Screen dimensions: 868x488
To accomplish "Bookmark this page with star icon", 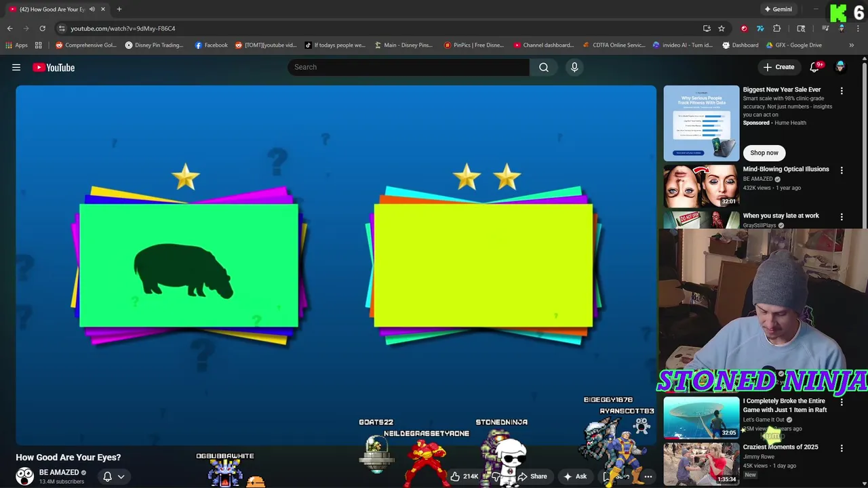I will click(x=722, y=28).
